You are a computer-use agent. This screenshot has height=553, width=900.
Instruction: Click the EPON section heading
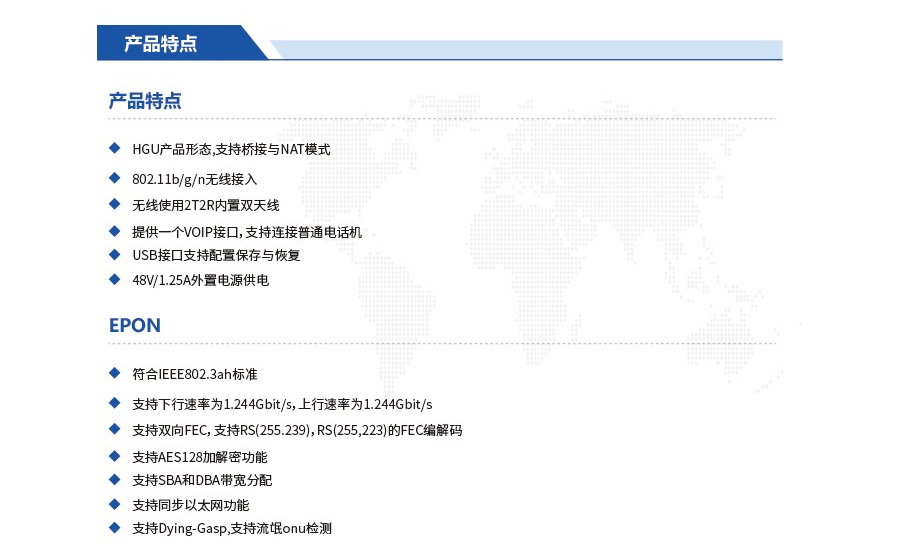[135, 326]
